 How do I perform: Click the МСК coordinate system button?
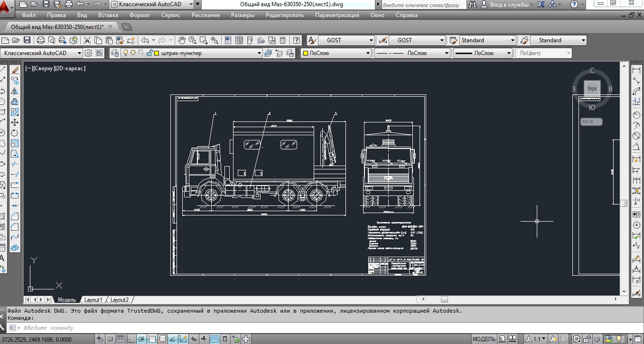(591, 122)
